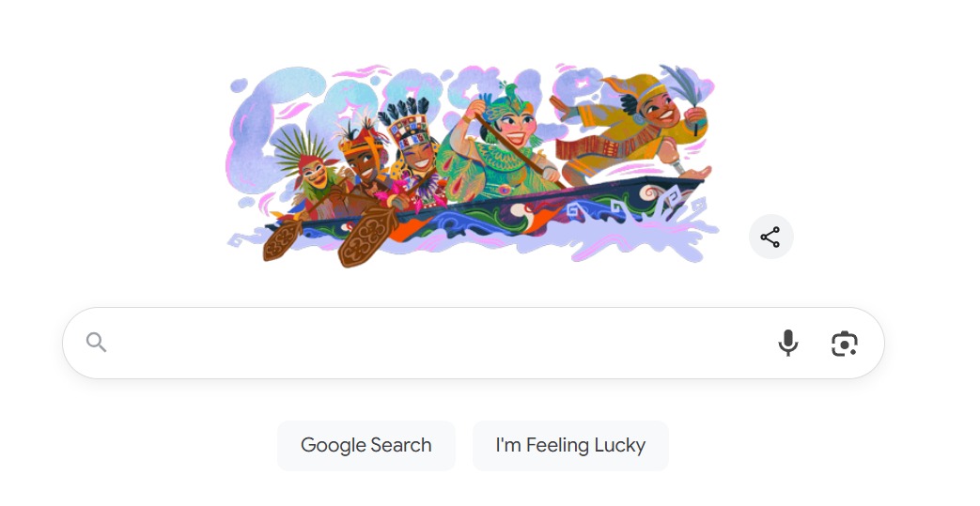Open search by image camera icon
This screenshot has width=980, height=506.
coord(845,344)
